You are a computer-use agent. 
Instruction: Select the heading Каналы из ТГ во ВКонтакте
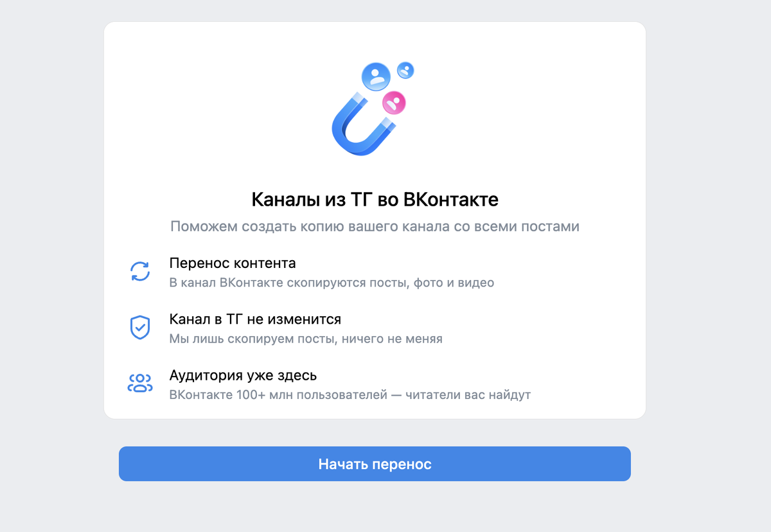click(375, 199)
